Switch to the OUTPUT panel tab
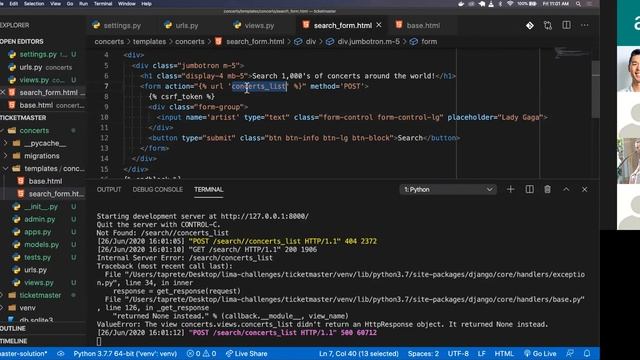640x360 pixels. coord(109,189)
